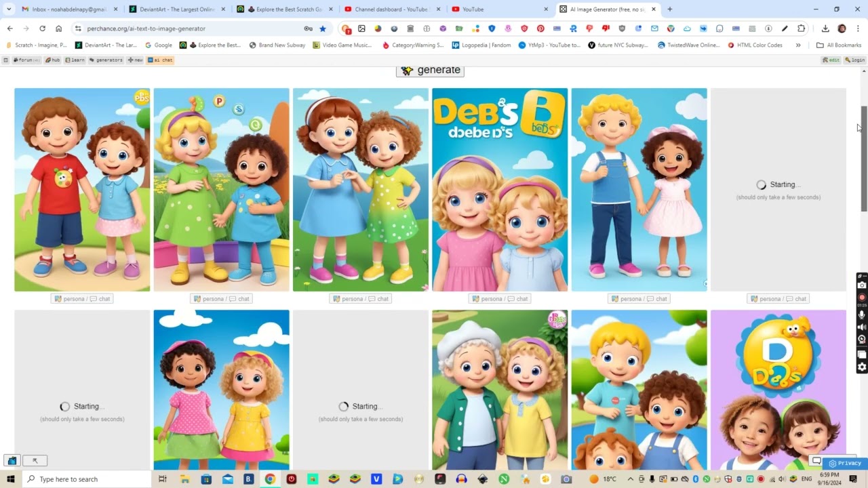Open the DeBs title poster thumbnail

tap(500, 190)
